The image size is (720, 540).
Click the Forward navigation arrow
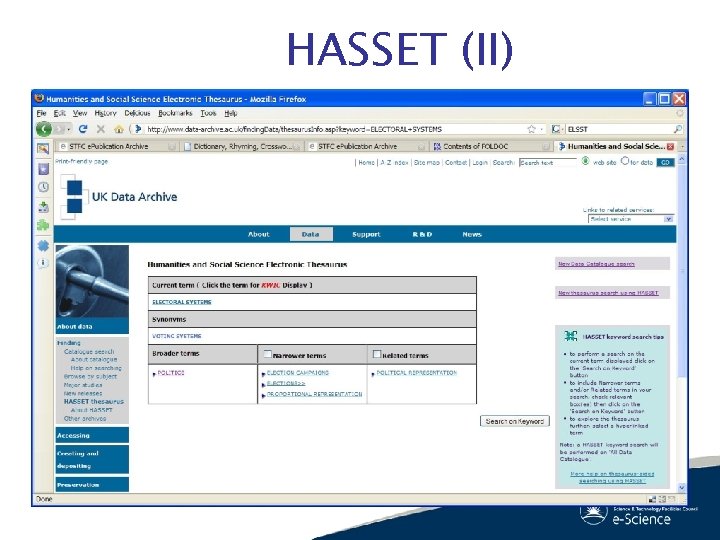60,129
